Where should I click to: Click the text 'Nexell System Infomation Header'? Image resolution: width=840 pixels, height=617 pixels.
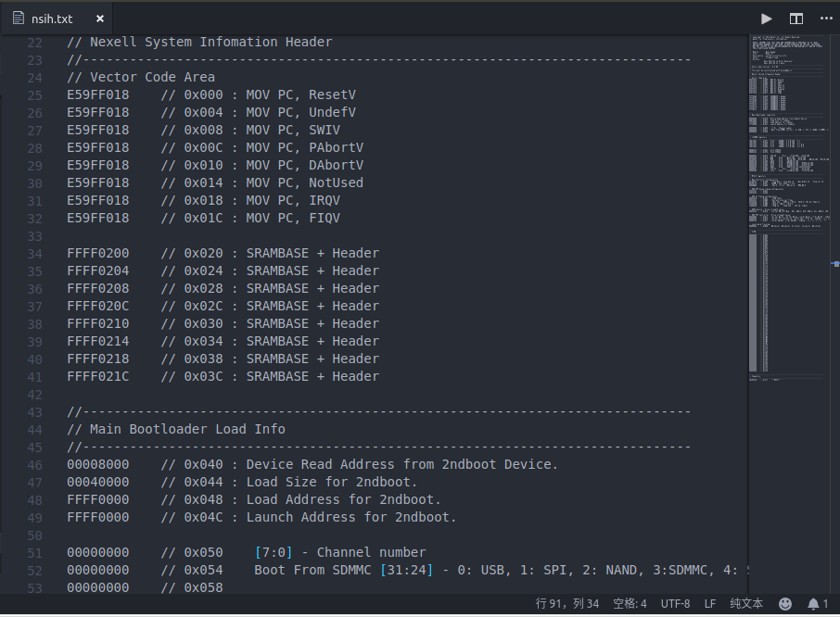(211, 42)
